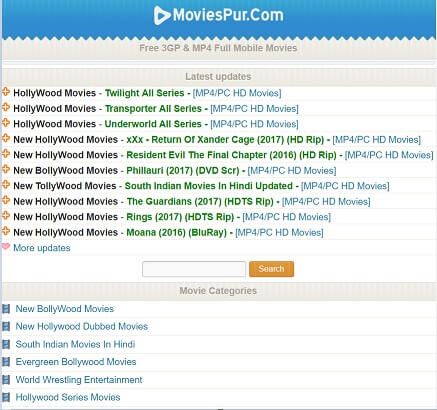Open the Transporter All Series link
This screenshot has width=437, height=410.
[x=153, y=109]
